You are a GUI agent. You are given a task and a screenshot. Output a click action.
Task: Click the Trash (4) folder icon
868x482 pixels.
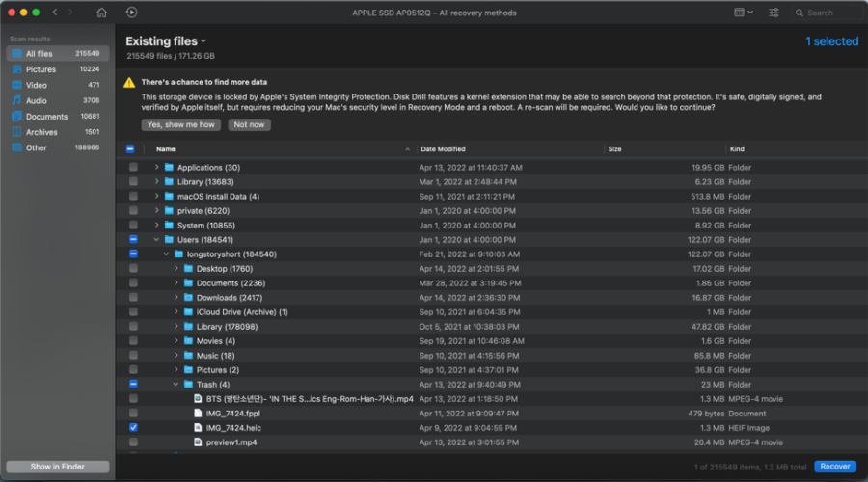click(188, 384)
